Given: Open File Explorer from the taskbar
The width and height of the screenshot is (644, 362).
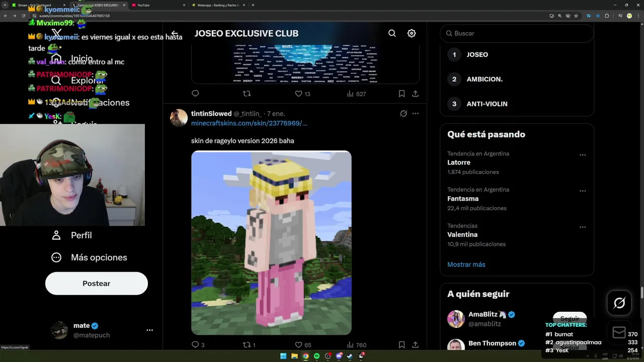Looking at the screenshot, I should tap(294, 356).
